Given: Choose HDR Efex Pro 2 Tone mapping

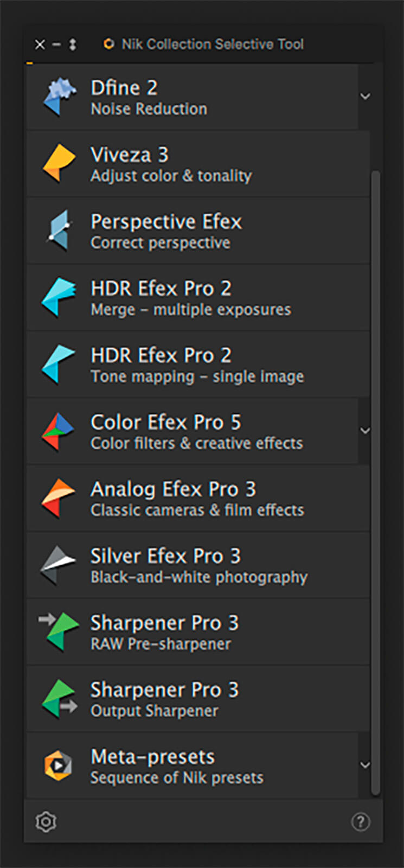Looking at the screenshot, I should (x=196, y=365).
